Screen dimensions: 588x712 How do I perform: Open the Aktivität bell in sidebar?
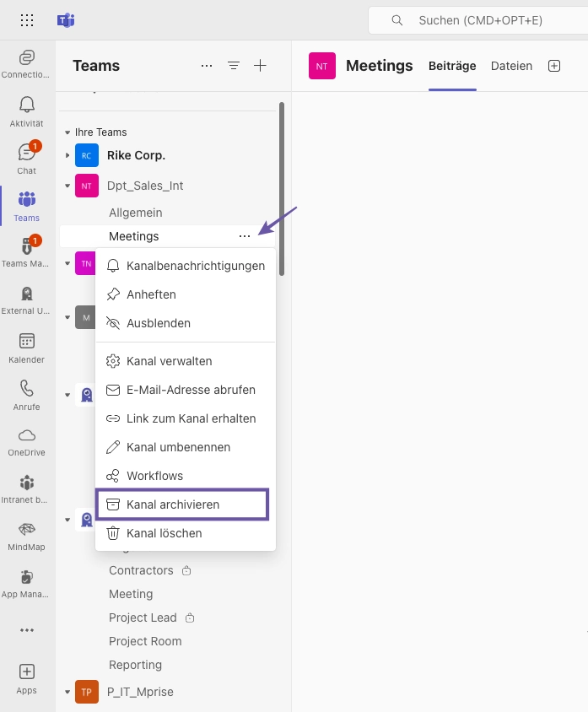point(27,110)
